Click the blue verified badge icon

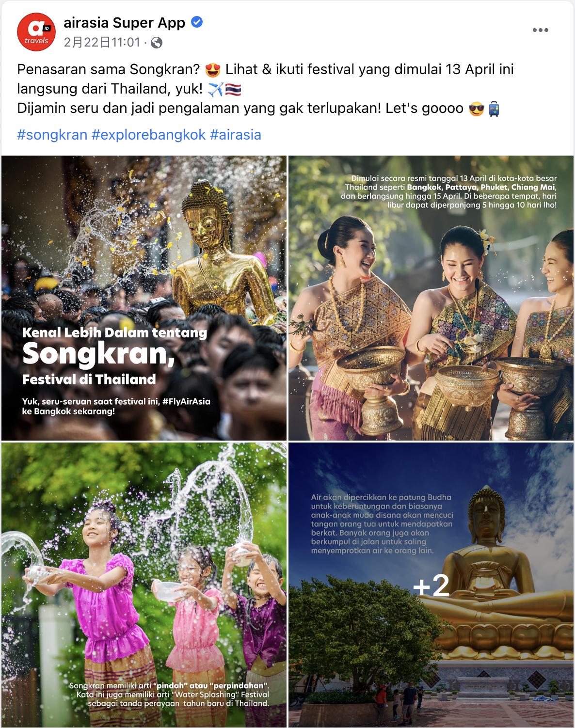[197, 22]
